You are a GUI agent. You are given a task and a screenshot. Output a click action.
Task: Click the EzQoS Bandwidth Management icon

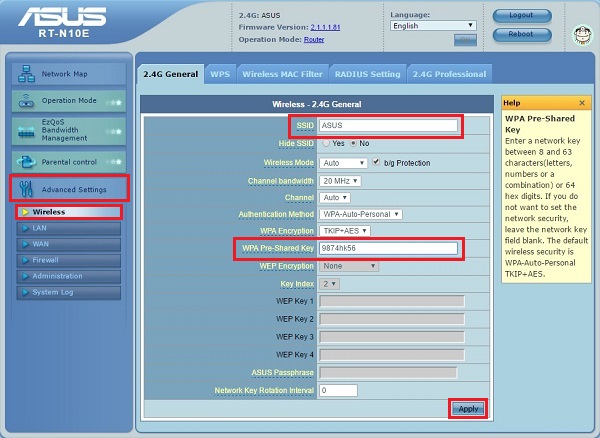26,132
